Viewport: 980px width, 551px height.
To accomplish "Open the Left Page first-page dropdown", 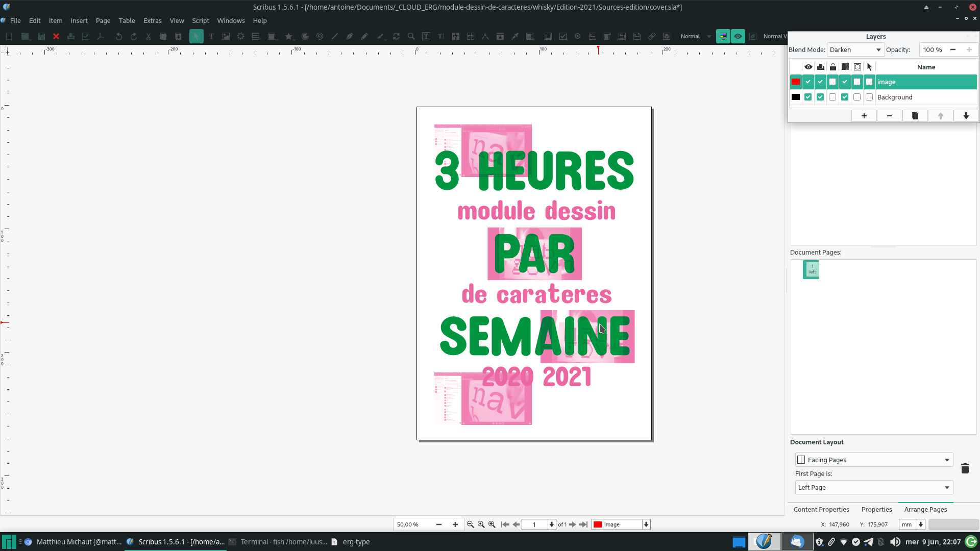I will click(x=874, y=487).
